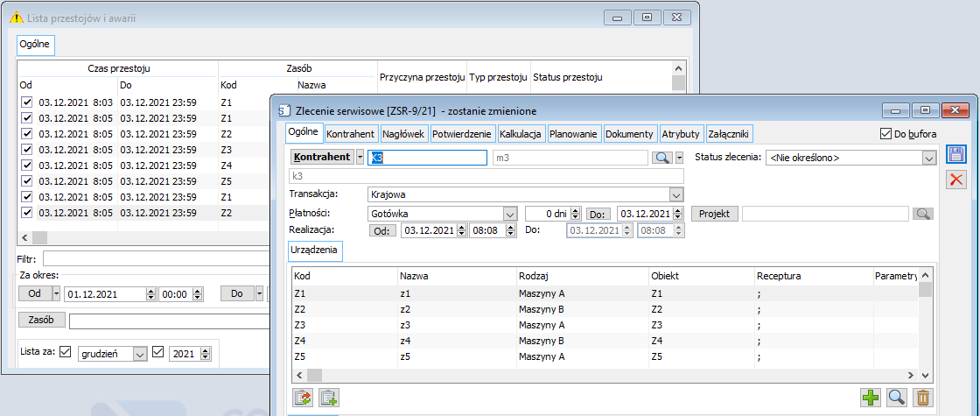Uncheck the 03.12.2021 8:03 downtime row checkbox

[x=26, y=102]
